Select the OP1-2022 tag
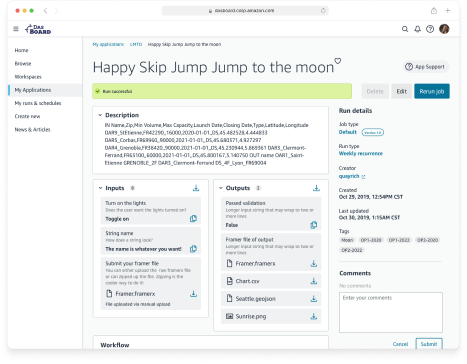The width and height of the screenshot is (467, 364). click(x=399, y=240)
